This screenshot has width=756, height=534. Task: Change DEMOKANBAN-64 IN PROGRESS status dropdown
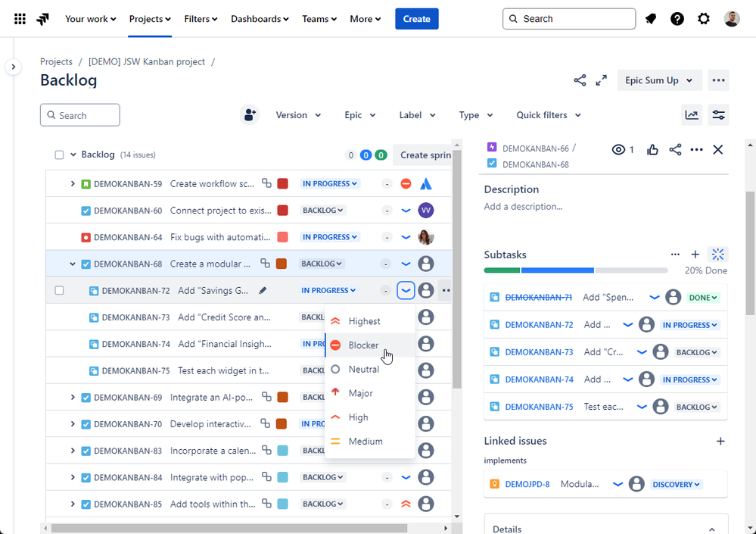pyautogui.click(x=330, y=237)
